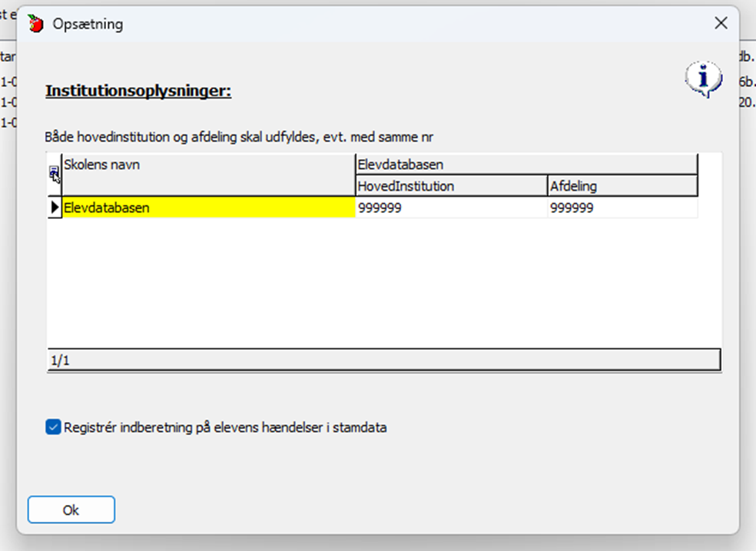Screen dimensions: 756x551
Task: Close the Opsætning dialog window
Action: coord(721,24)
